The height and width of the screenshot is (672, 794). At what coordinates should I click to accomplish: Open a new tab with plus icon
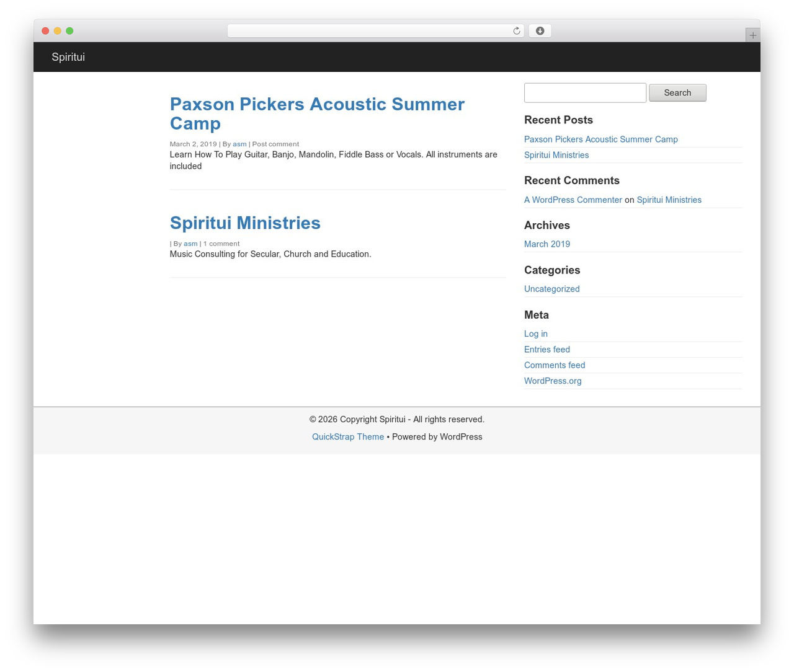(752, 35)
